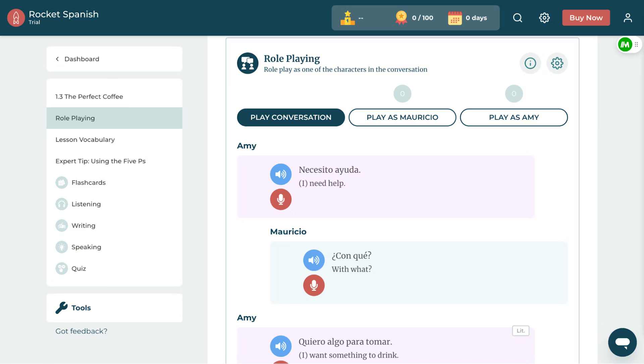Open Speaking activity label

coord(86,247)
